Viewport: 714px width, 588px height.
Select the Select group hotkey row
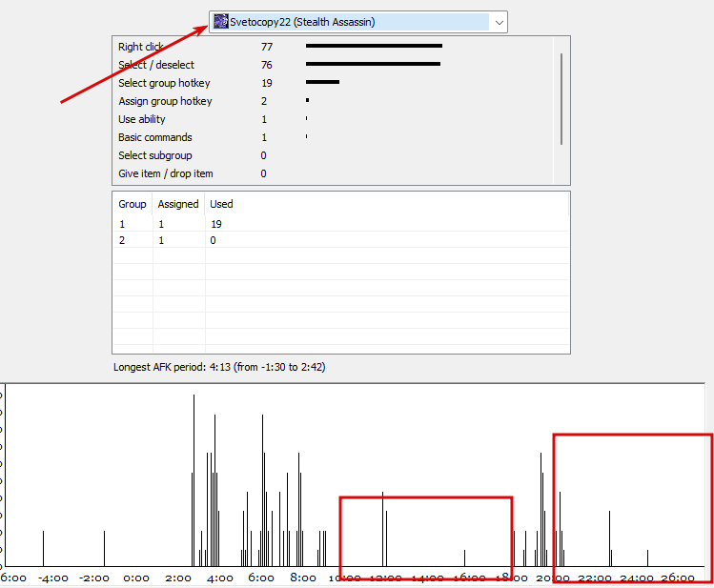(333, 83)
